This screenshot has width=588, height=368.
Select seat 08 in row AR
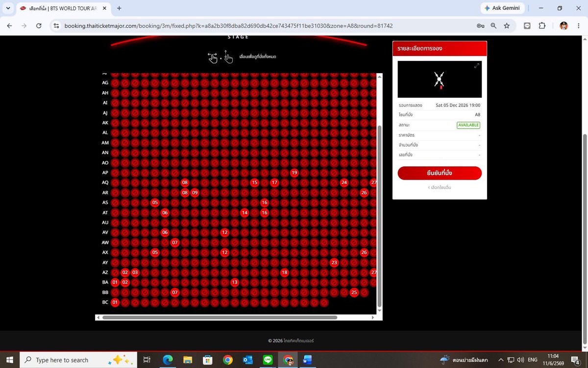(x=185, y=193)
